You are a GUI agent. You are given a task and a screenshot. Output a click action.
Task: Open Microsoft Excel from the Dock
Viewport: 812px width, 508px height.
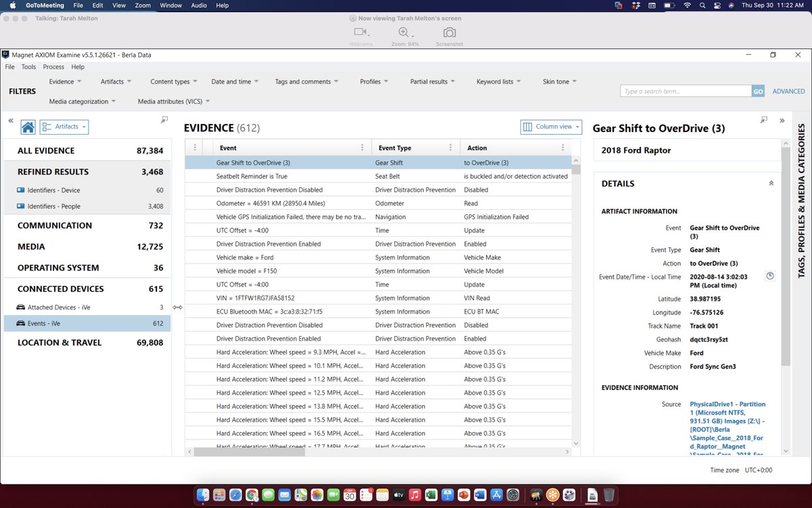click(x=430, y=495)
